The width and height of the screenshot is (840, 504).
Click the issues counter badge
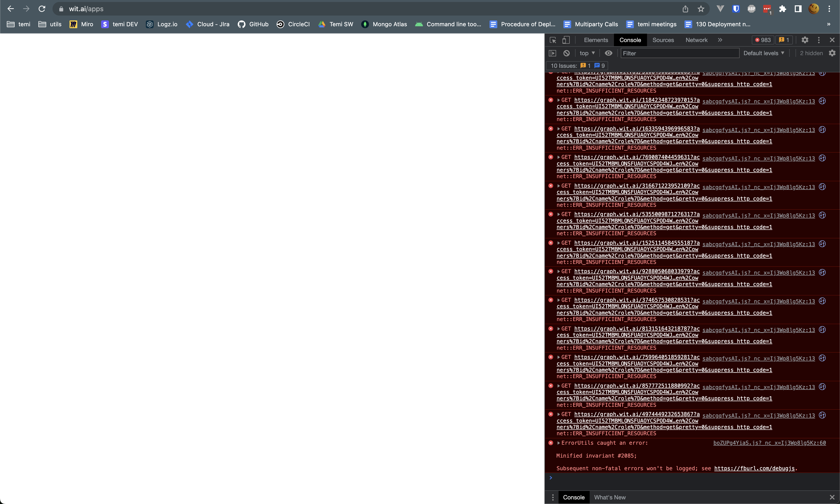tap(784, 40)
